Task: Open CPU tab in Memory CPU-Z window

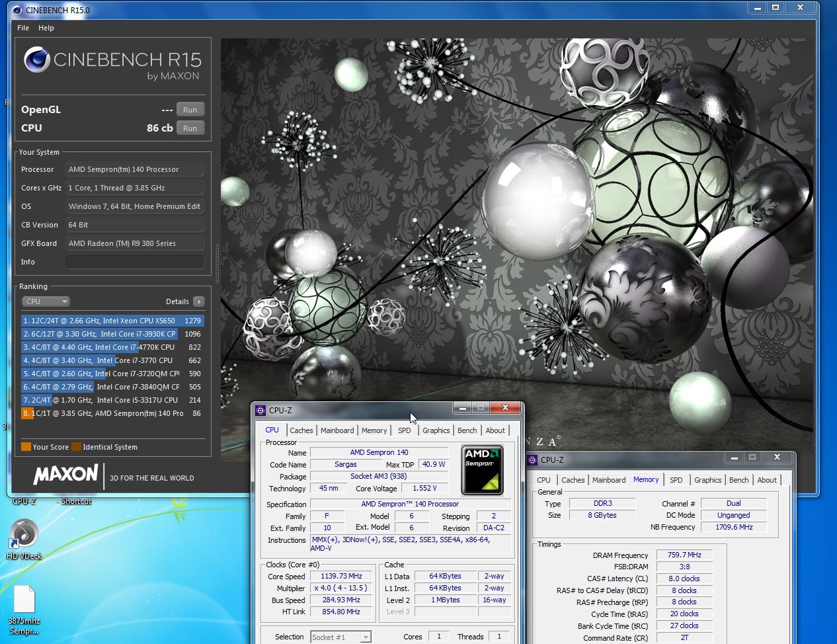Action: pyautogui.click(x=544, y=480)
